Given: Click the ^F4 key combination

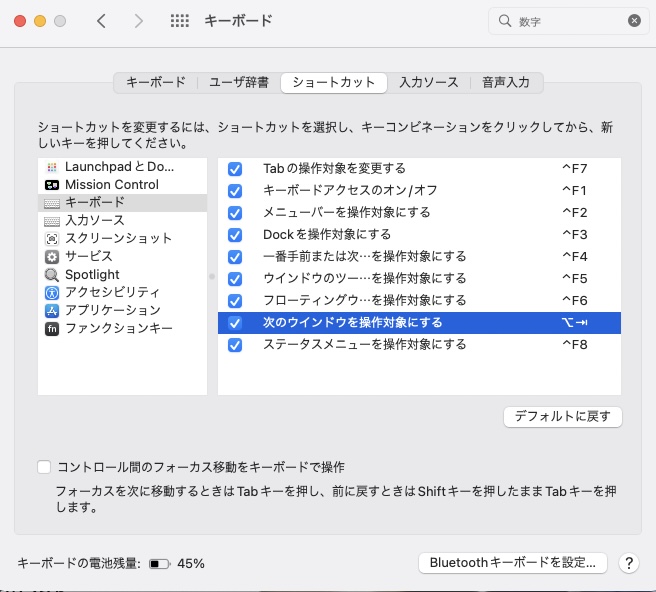Looking at the screenshot, I should [574, 257].
